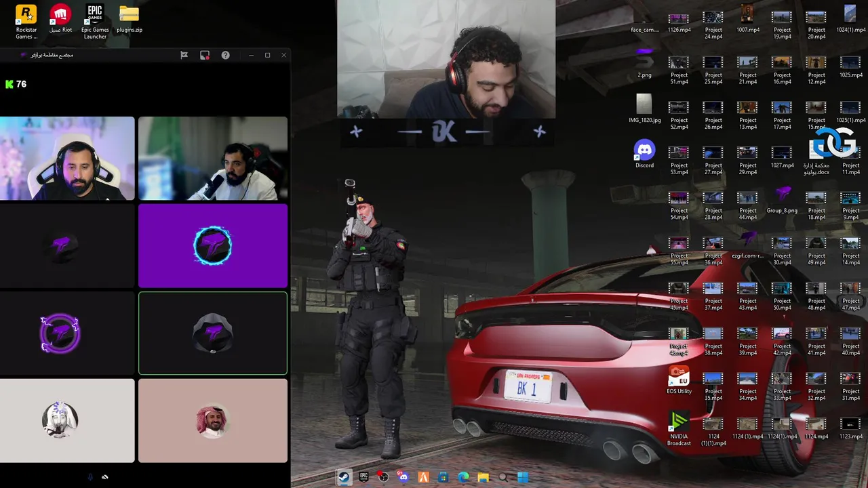Click the screen-share icon in call window title bar
The width and height of the screenshot is (868, 488).
(205, 55)
